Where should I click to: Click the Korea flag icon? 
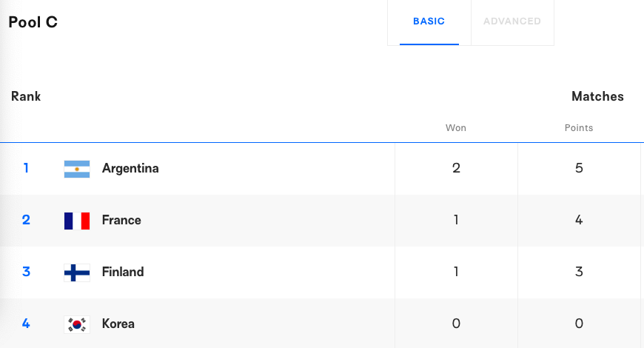(x=77, y=324)
